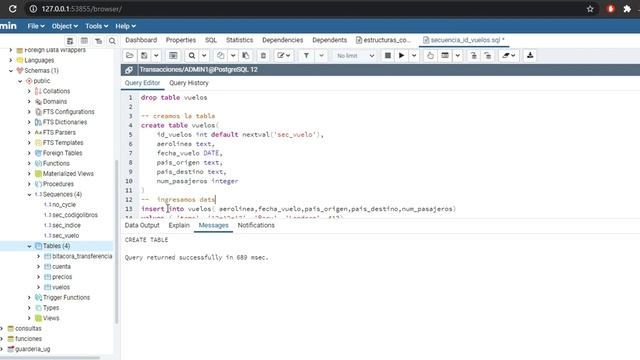
Task: Click the stop query square button
Action: 388,56
